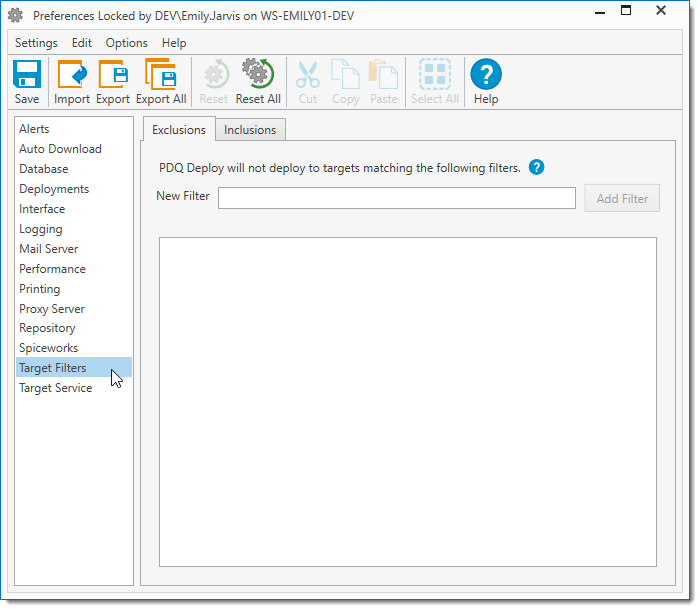Select Alerts in the preferences list

[34, 129]
